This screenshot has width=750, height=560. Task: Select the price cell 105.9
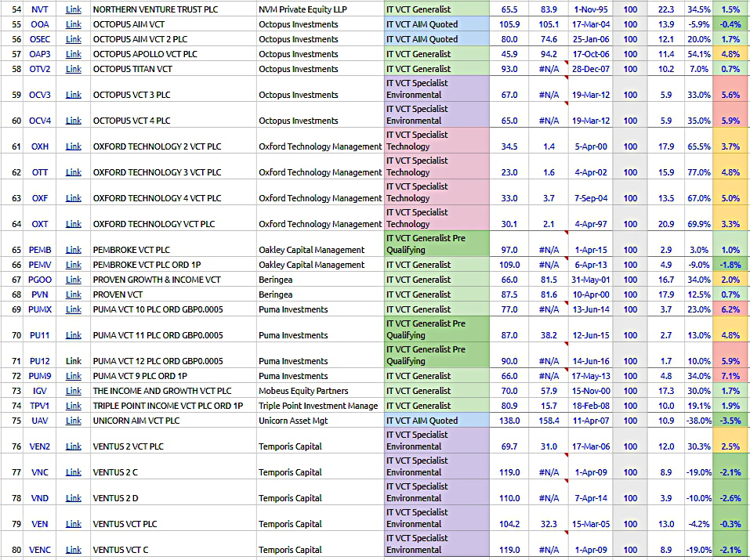click(x=509, y=24)
